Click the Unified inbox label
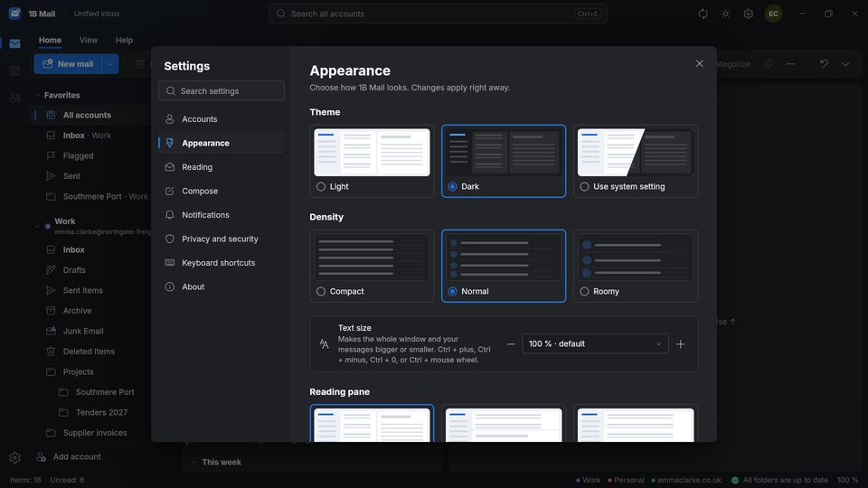 tap(97, 14)
